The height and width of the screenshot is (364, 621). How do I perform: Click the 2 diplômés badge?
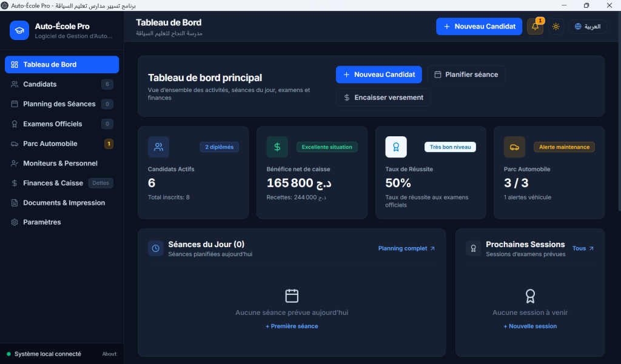(x=220, y=147)
